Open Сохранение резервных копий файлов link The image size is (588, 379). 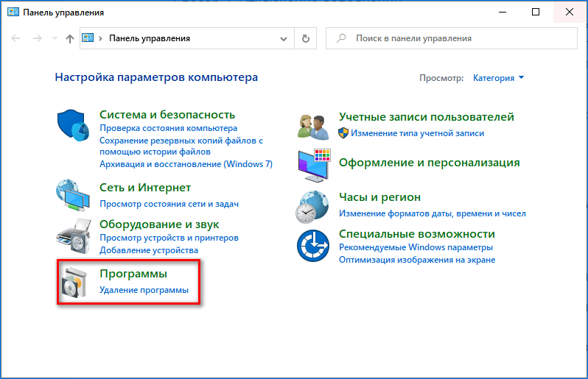point(181,146)
